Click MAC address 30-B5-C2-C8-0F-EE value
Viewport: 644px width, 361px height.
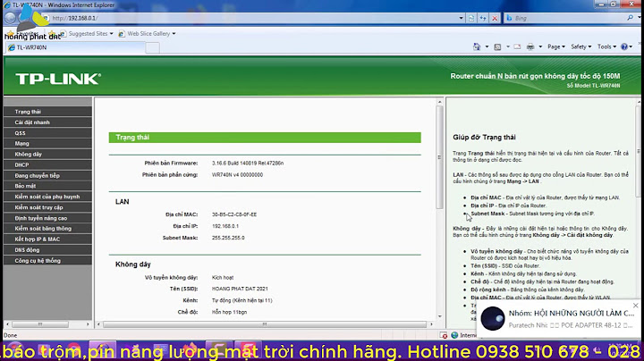[234, 214]
